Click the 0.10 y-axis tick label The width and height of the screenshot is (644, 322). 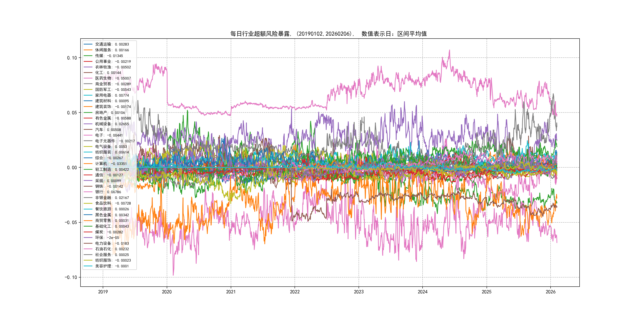(72, 58)
